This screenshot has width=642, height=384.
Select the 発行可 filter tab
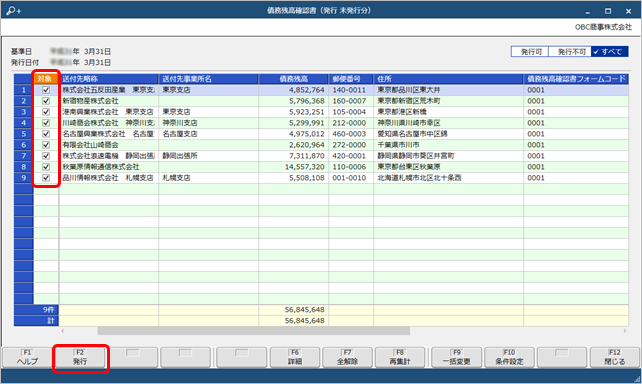coord(530,52)
